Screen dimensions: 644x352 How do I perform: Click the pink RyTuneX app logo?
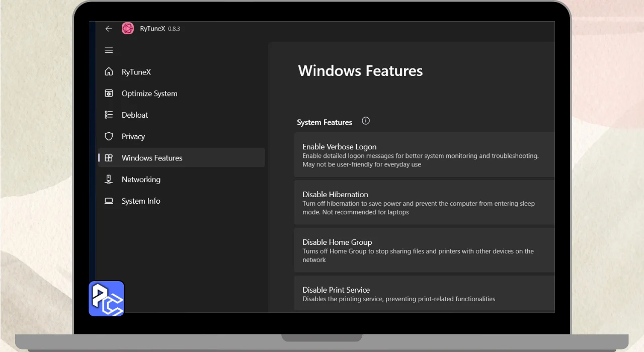click(128, 29)
